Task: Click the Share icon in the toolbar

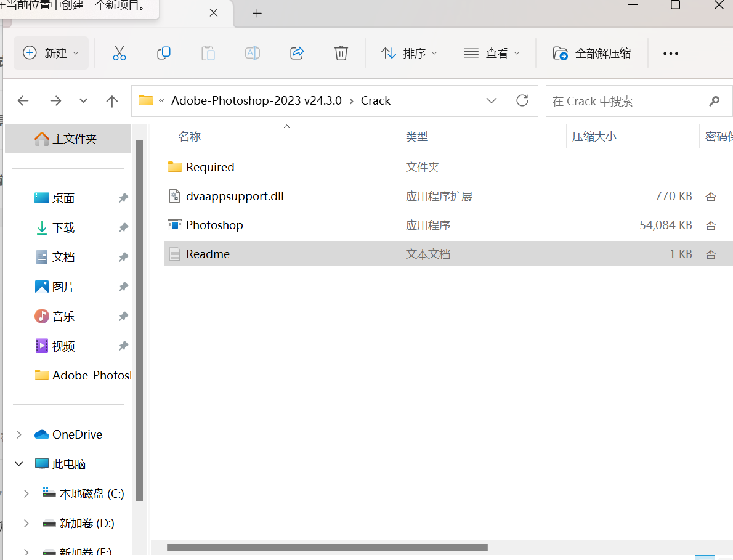Action: (296, 53)
